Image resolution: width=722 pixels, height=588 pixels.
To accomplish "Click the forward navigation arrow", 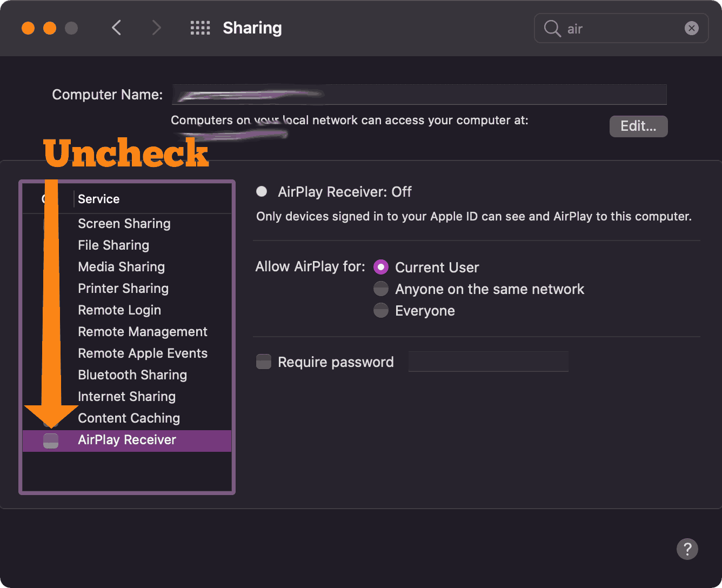I will [156, 28].
